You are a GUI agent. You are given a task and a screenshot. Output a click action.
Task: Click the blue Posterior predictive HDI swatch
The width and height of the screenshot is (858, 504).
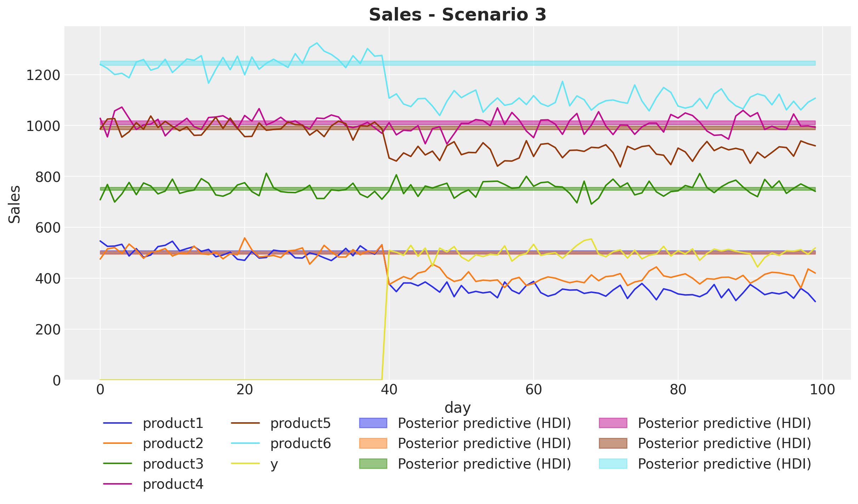tap(373, 423)
